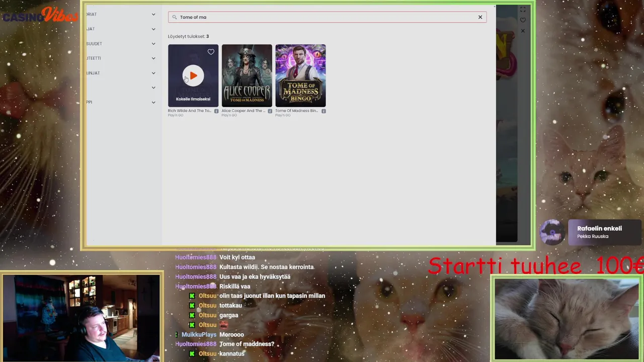Focus the search field containing 'Tome of ma'
644x362 pixels.
point(327,17)
